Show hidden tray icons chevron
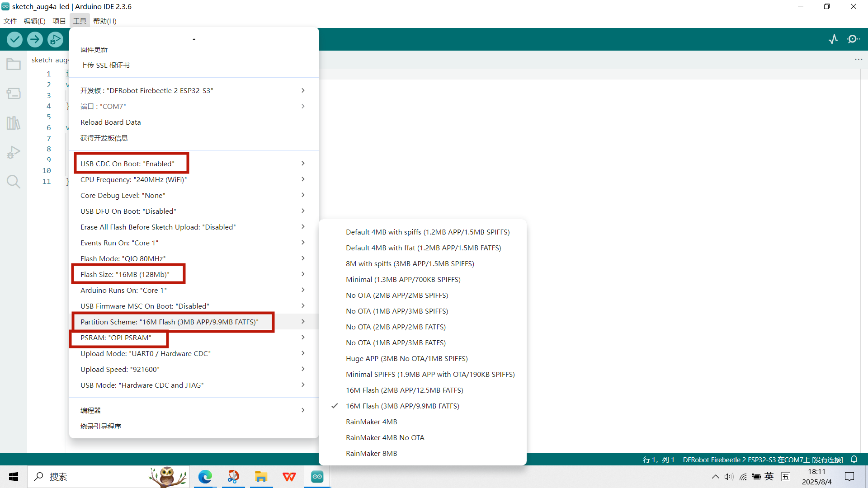Viewport: 868px width, 488px height. click(715, 477)
